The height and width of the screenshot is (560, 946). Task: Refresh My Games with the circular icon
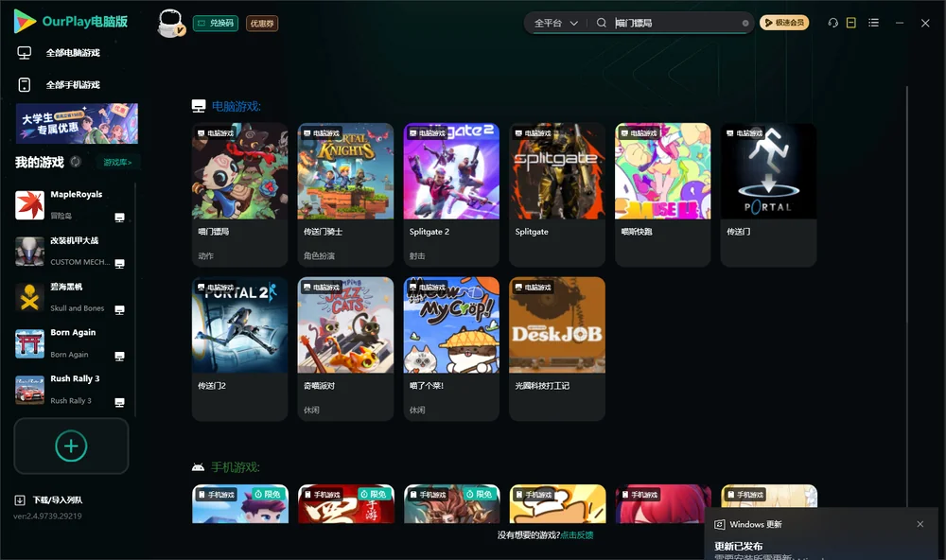pos(76,162)
